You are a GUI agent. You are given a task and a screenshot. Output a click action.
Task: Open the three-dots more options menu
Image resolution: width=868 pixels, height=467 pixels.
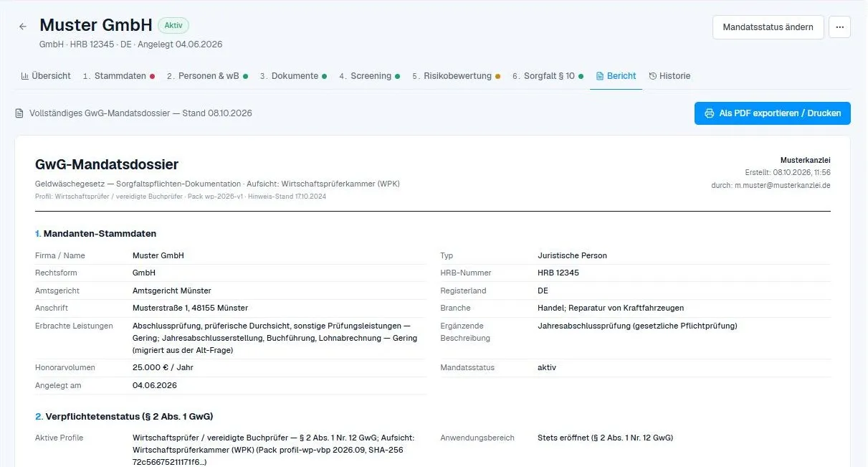tap(839, 27)
